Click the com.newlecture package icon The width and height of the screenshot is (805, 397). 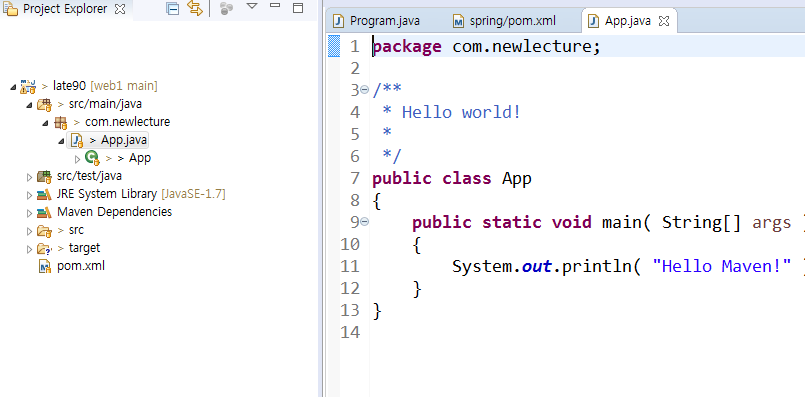click(x=61, y=123)
